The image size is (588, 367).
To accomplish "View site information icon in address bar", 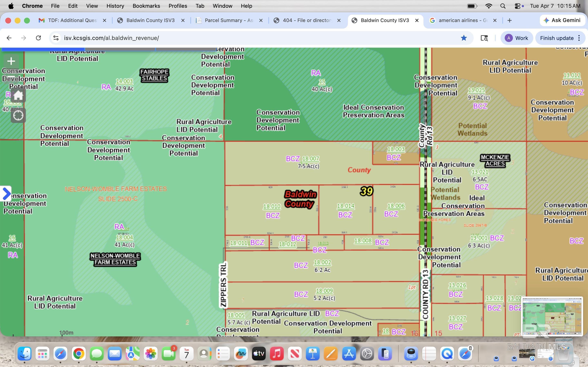I will pos(56,38).
